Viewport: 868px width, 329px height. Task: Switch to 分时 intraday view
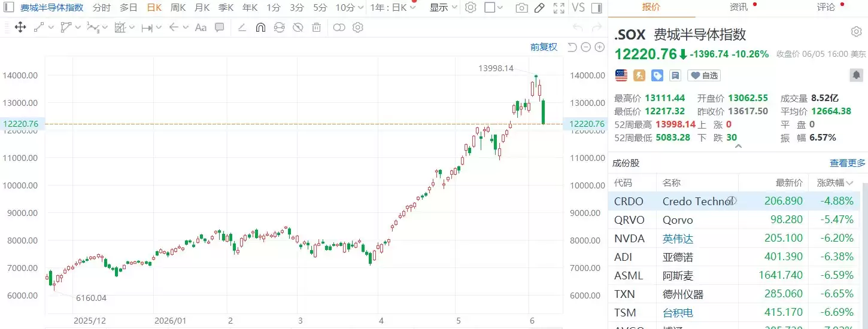(x=102, y=8)
